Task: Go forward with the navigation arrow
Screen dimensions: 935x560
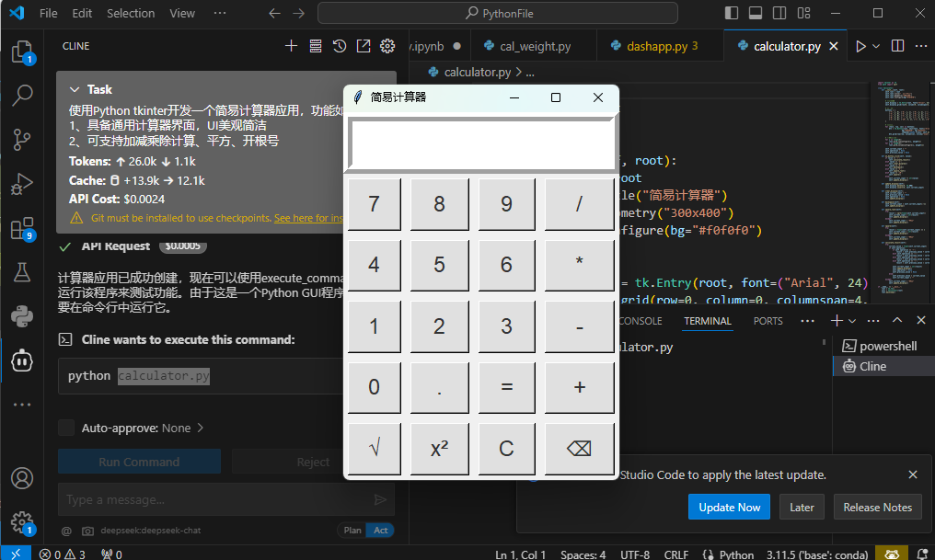Action: (x=299, y=13)
